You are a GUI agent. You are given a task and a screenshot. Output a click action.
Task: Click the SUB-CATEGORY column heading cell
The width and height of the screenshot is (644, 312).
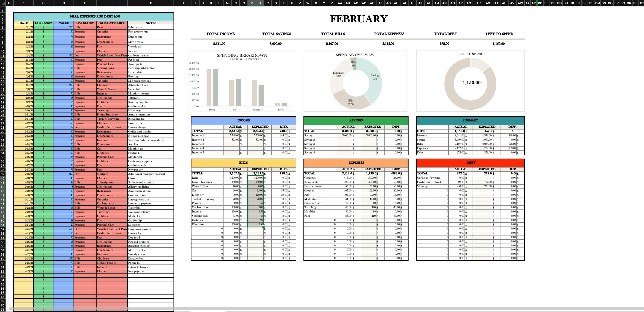click(x=112, y=23)
